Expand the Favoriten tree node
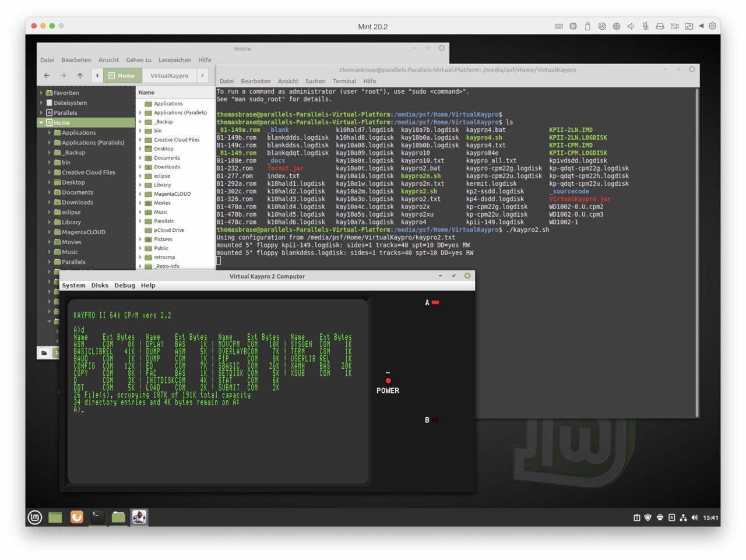Image resolution: width=746 pixels, height=560 pixels. (x=41, y=93)
